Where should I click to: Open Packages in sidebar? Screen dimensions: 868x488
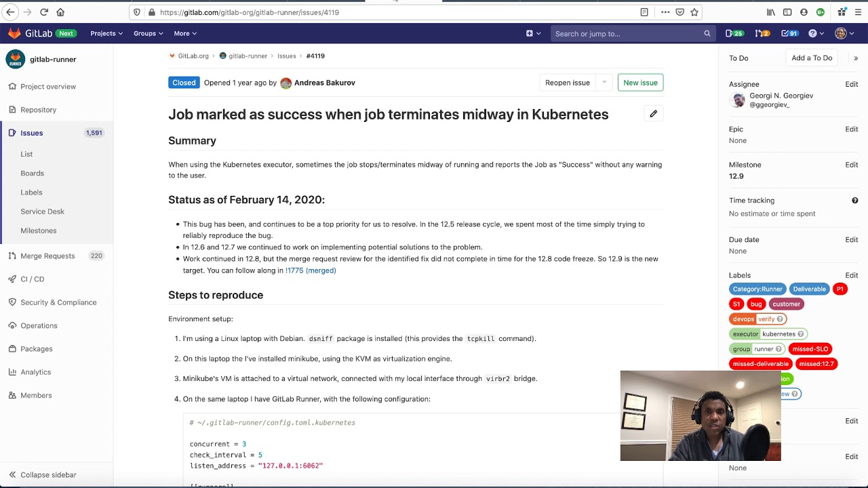pos(31,349)
